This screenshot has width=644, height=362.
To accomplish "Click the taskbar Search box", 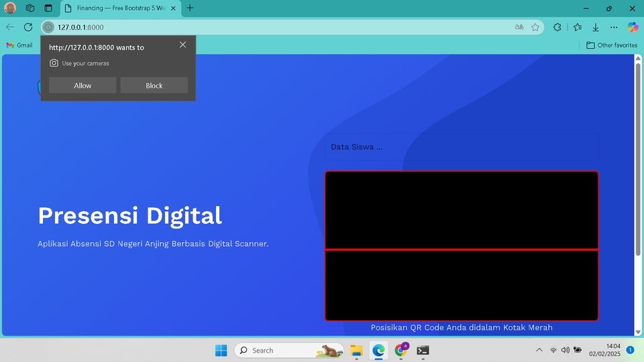I will coord(289,350).
